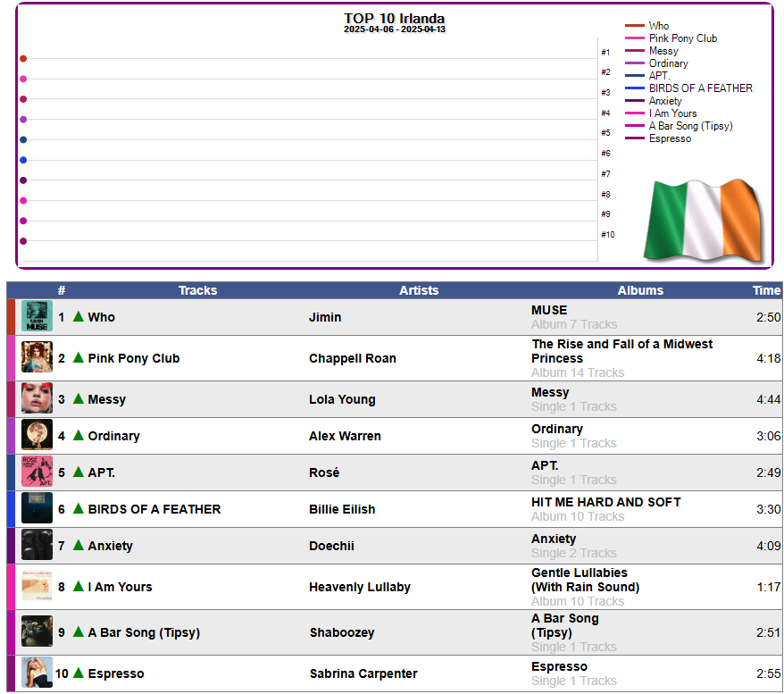This screenshot has height=694, width=784.
Task: Click the A Bar Song cover thumbnail
Action: click(x=37, y=631)
